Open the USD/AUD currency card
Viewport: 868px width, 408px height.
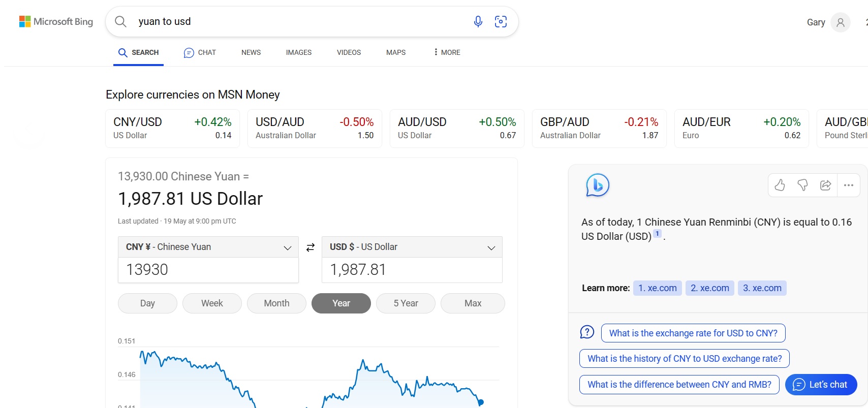click(x=315, y=129)
